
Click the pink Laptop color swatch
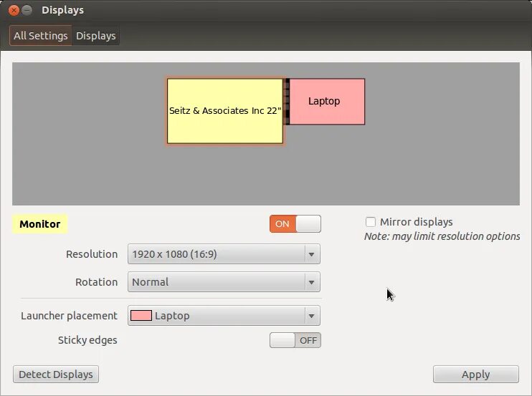pos(141,316)
